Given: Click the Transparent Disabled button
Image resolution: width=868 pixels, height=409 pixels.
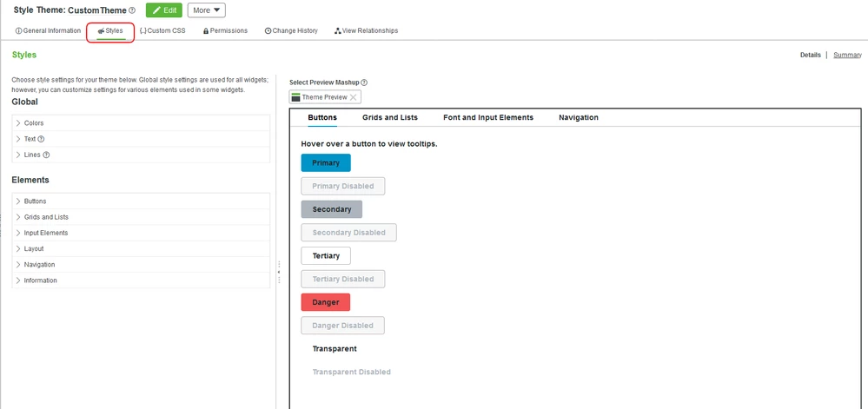Looking at the screenshot, I should click(x=352, y=372).
